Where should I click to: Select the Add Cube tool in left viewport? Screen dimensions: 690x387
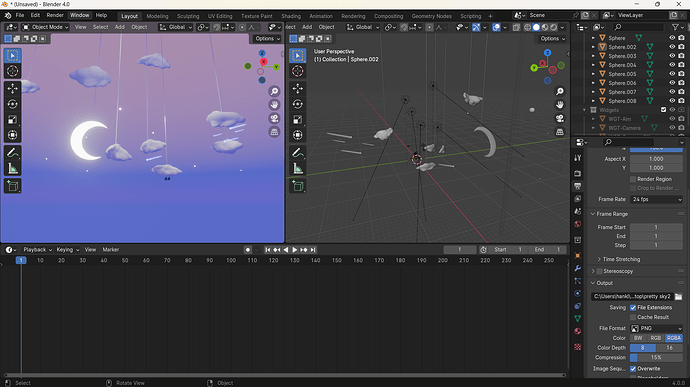pyautogui.click(x=12, y=186)
